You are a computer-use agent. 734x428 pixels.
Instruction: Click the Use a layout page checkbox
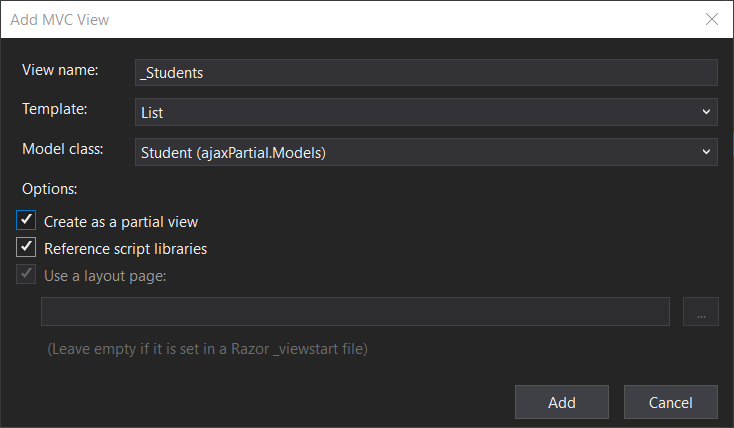27,275
